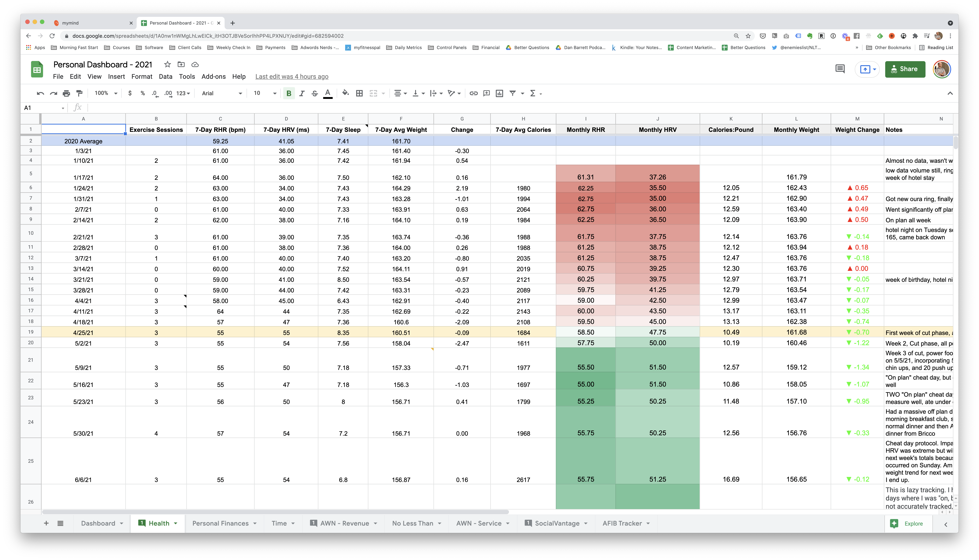The height and width of the screenshot is (560, 979).
Task: Open text wrapping options
Action: coord(437,93)
